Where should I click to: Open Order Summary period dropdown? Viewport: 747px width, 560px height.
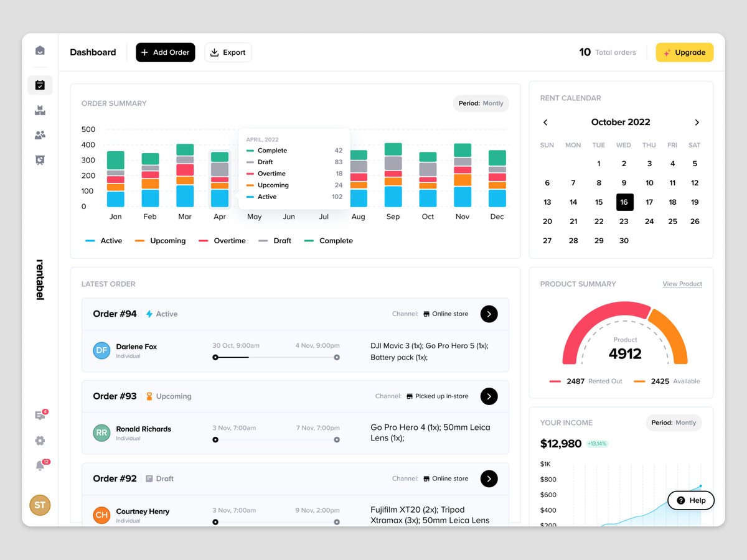point(481,103)
